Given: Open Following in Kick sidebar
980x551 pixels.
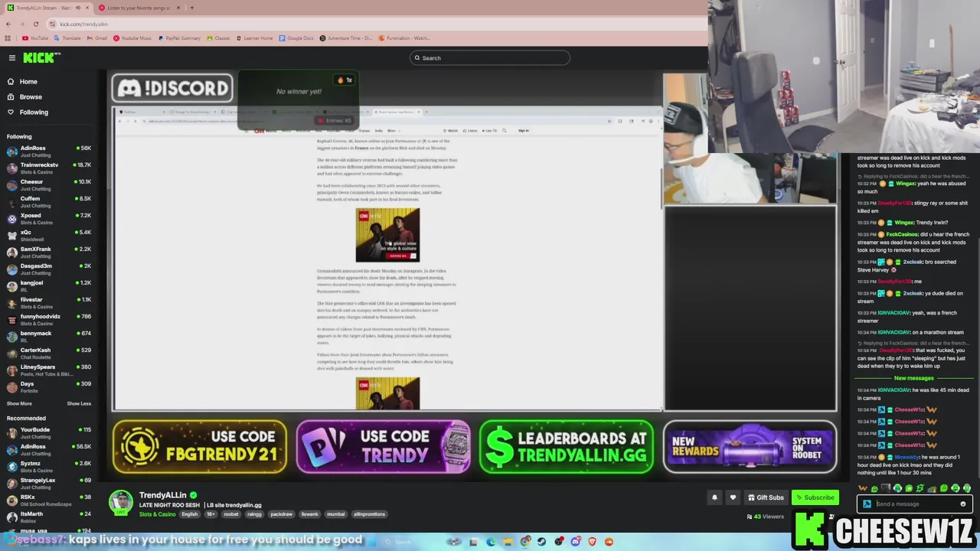Looking at the screenshot, I should pos(34,112).
